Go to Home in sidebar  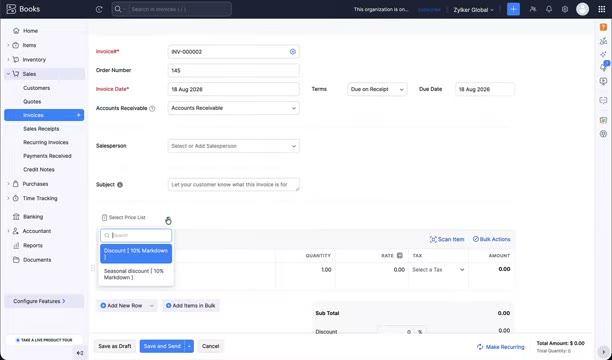pos(30,31)
